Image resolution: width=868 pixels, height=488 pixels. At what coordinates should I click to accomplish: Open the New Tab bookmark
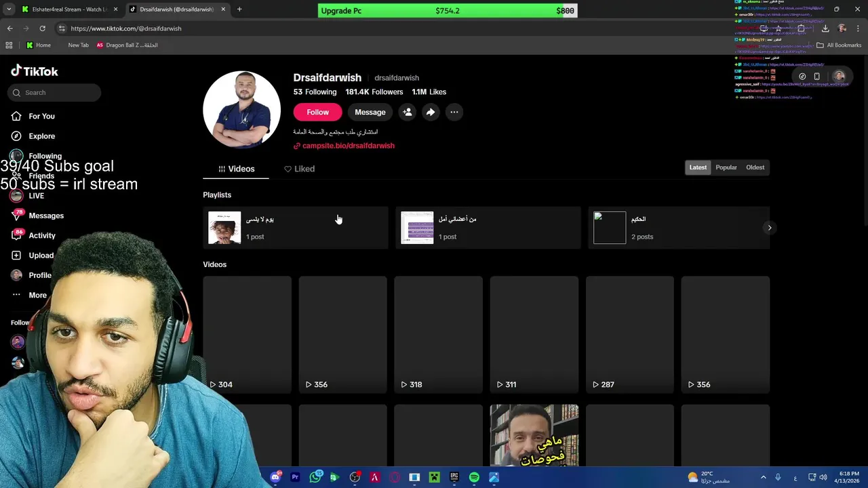click(78, 45)
